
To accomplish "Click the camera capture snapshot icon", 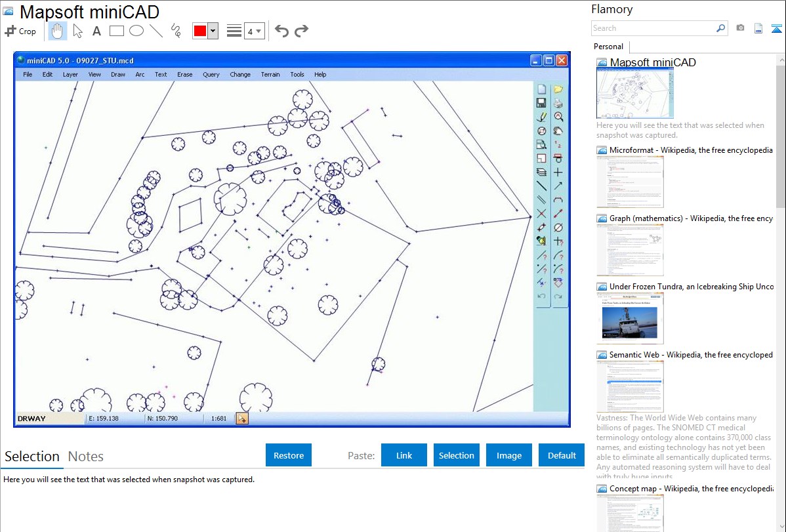I will coord(740,28).
